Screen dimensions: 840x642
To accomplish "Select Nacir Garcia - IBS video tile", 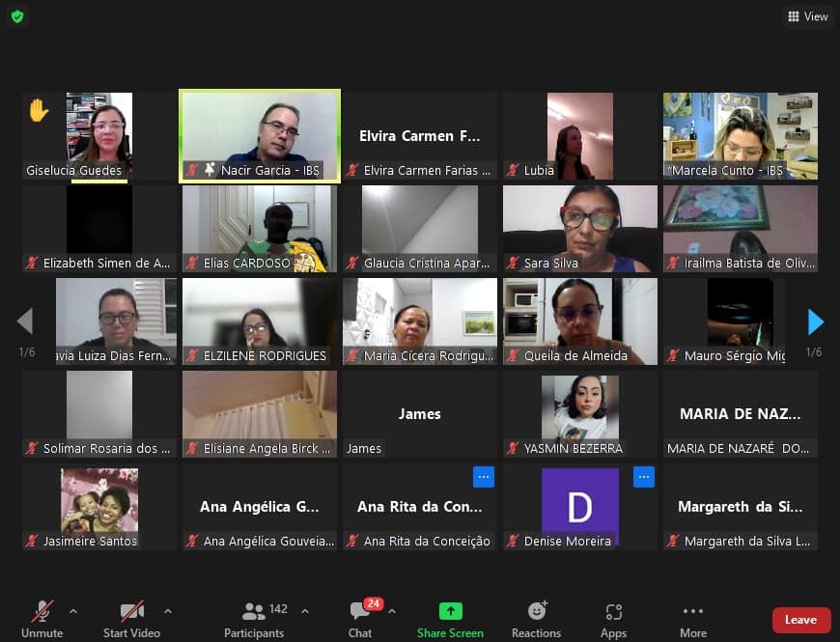I will (x=260, y=135).
